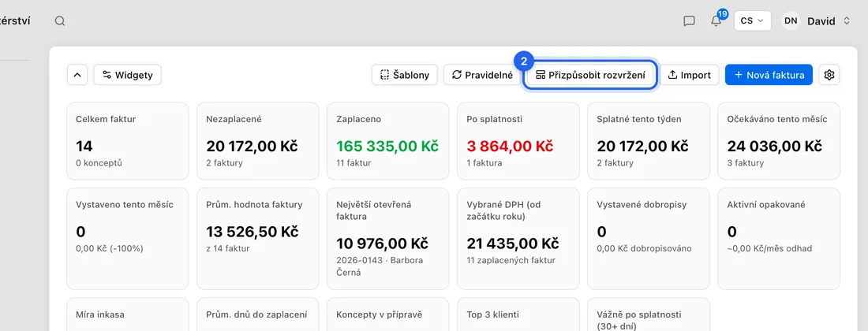Click the 1 faktura subtitle
This screenshot has height=331, width=868.
[x=485, y=163]
